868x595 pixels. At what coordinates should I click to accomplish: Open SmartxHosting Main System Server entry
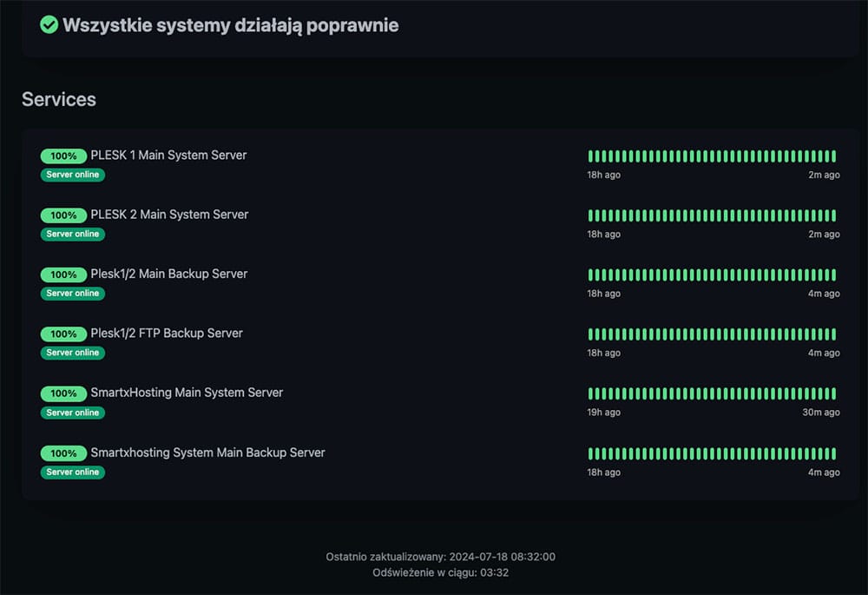point(187,393)
